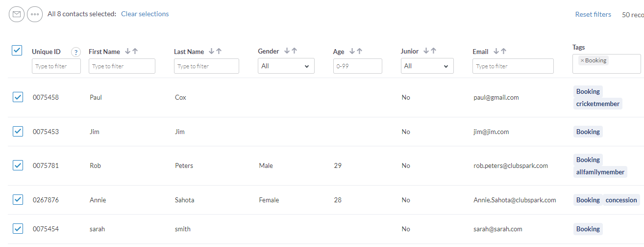Uncheck the select-all header checkbox
This screenshot has height=247, width=644.
17,50
